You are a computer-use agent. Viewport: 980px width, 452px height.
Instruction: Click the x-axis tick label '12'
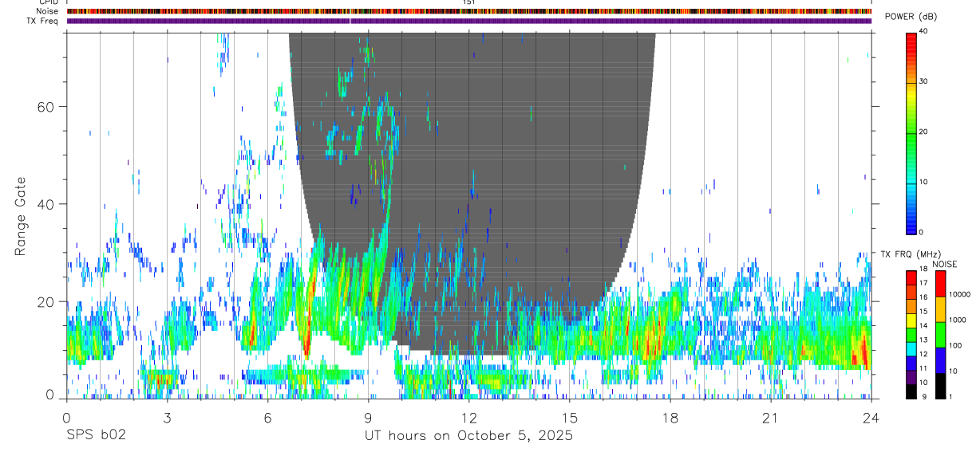pyautogui.click(x=468, y=418)
